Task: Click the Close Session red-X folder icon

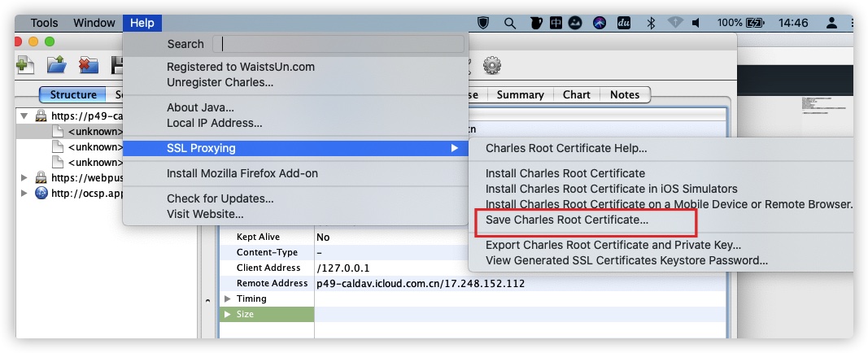Action: (89, 65)
